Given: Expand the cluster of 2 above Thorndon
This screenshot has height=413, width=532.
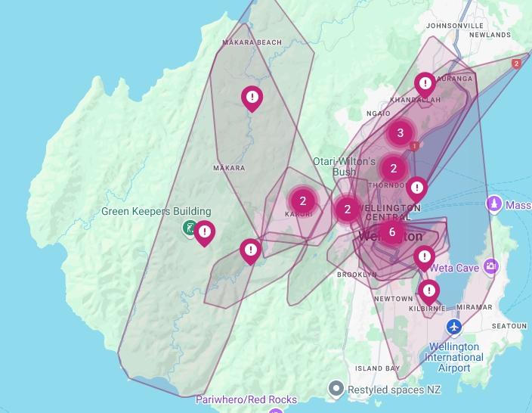Looking at the screenshot, I should pos(394,168).
